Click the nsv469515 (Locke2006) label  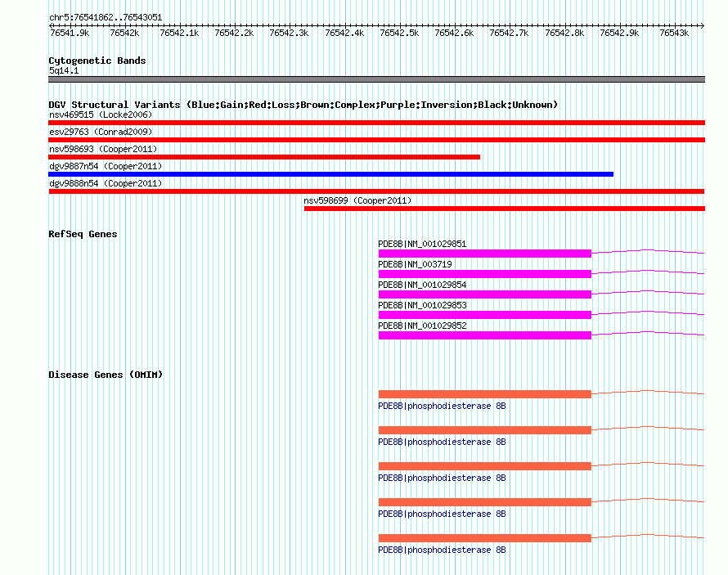tap(101, 115)
